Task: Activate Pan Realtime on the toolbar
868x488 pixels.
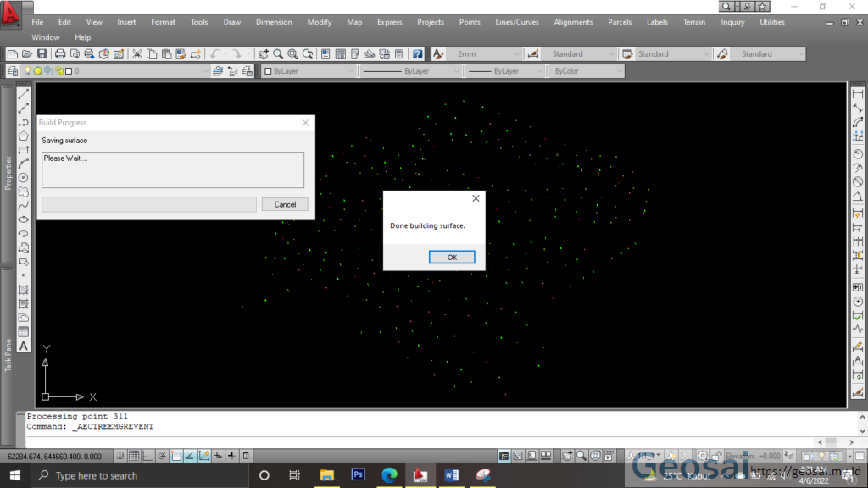Action: click(x=264, y=53)
